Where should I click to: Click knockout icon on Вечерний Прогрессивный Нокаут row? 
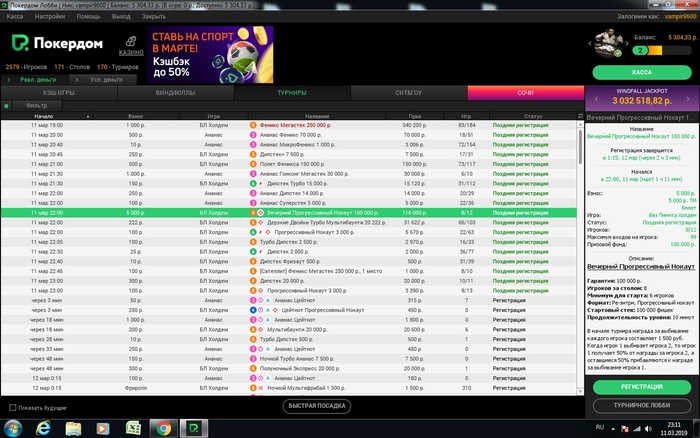(x=261, y=213)
